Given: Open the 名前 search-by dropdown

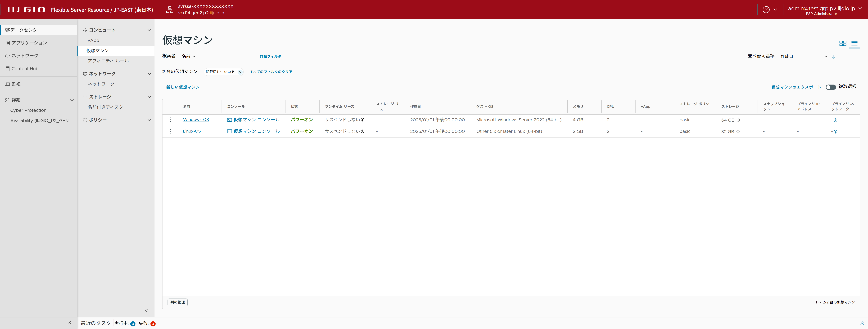Looking at the screenshot, I should (188, 57).
